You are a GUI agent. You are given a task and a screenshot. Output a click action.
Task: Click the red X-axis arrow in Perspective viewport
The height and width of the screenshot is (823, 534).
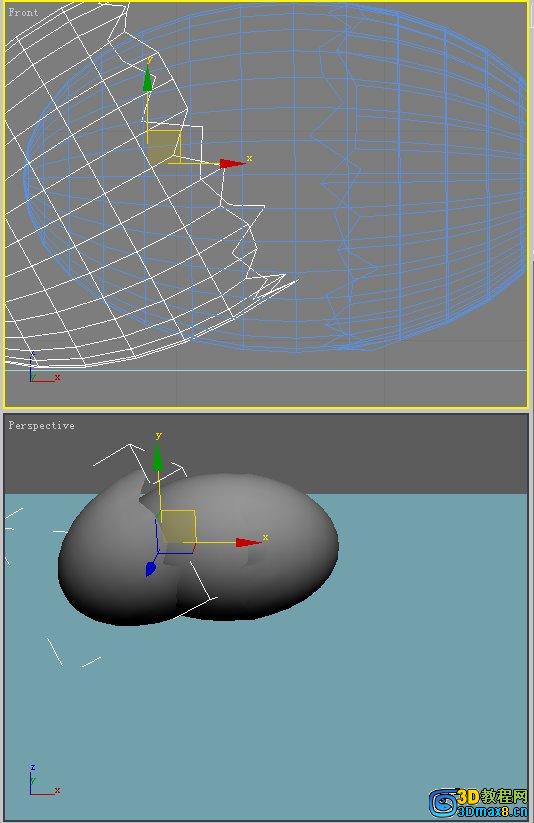pyautogui.click(x=248, y=542)
